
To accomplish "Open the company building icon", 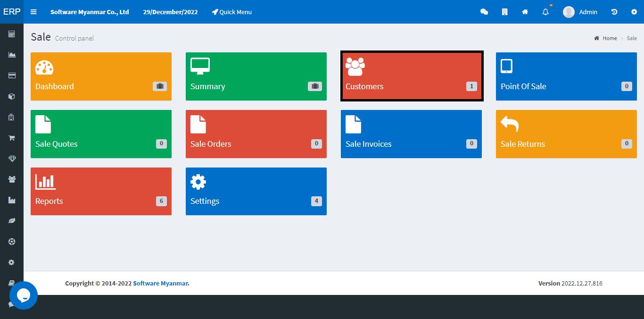I will 504,12.
